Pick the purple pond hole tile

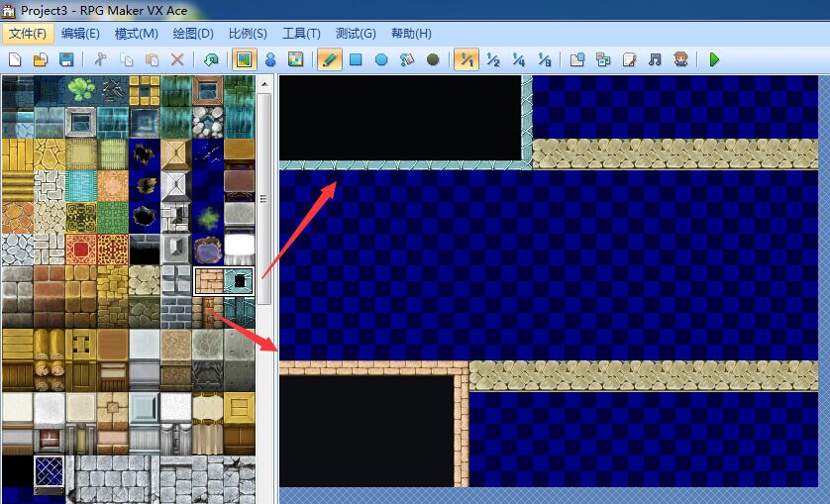tap(208, 250)
